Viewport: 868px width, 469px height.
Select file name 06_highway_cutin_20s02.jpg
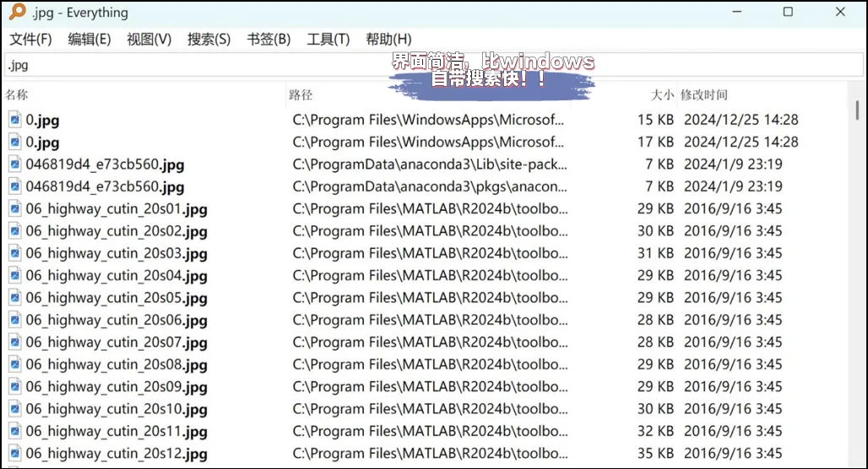point(117,231)
